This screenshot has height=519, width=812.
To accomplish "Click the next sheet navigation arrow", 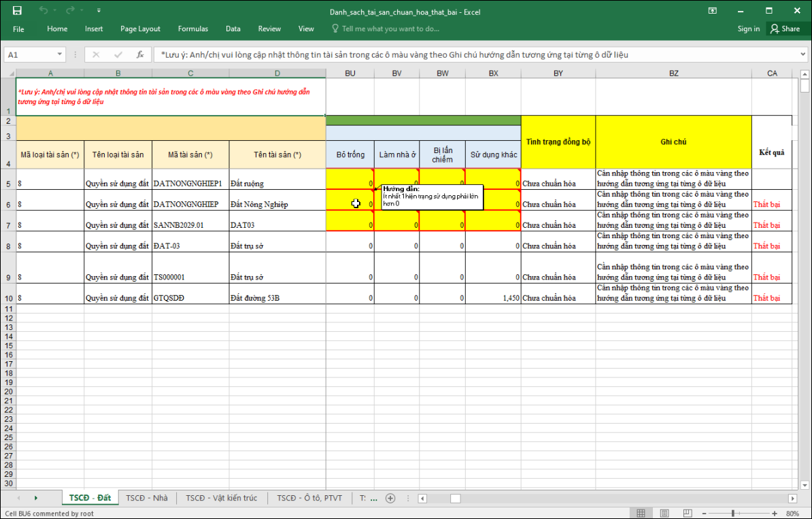I will click(36, 498).
